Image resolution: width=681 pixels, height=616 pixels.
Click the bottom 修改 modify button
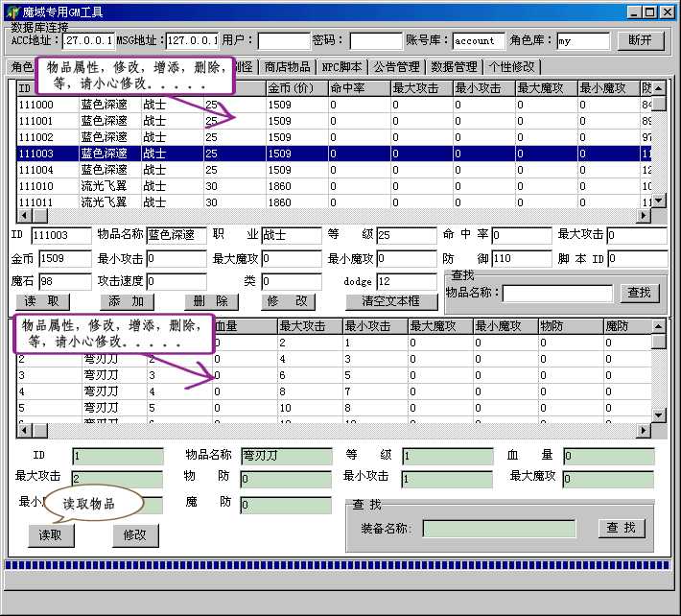point(135,535)
